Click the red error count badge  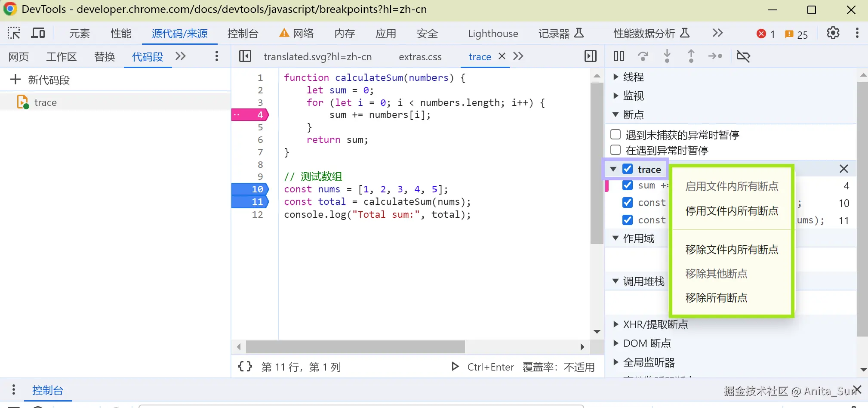click(x=766, y=34)
